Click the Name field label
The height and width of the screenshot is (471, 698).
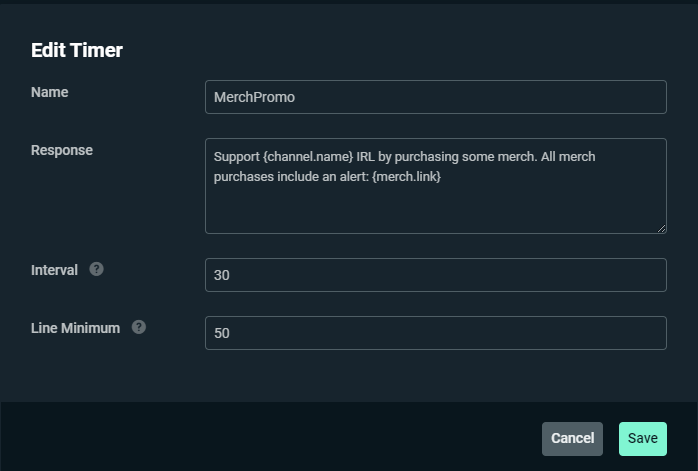(x=50, y=92)
